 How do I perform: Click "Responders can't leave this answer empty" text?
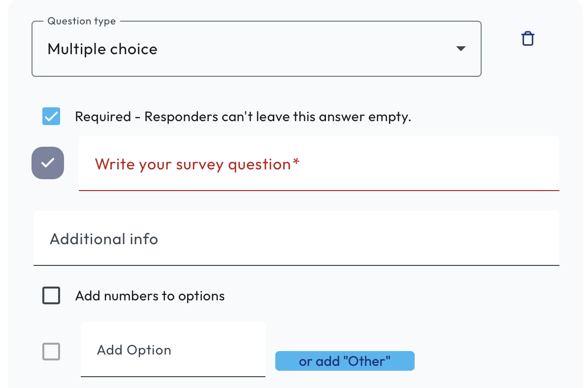277,117
